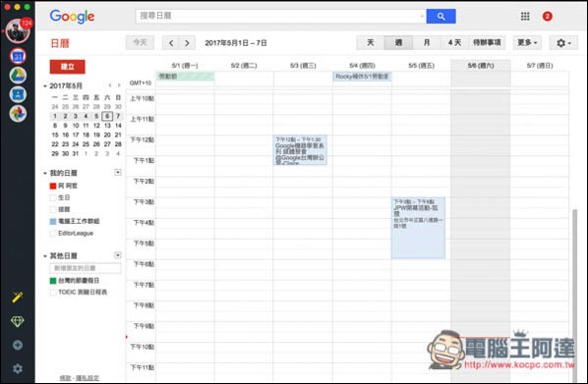Toggle the 生日 calendar checkbox
This screenshot has width=588, height=384.
coord(53,197)
